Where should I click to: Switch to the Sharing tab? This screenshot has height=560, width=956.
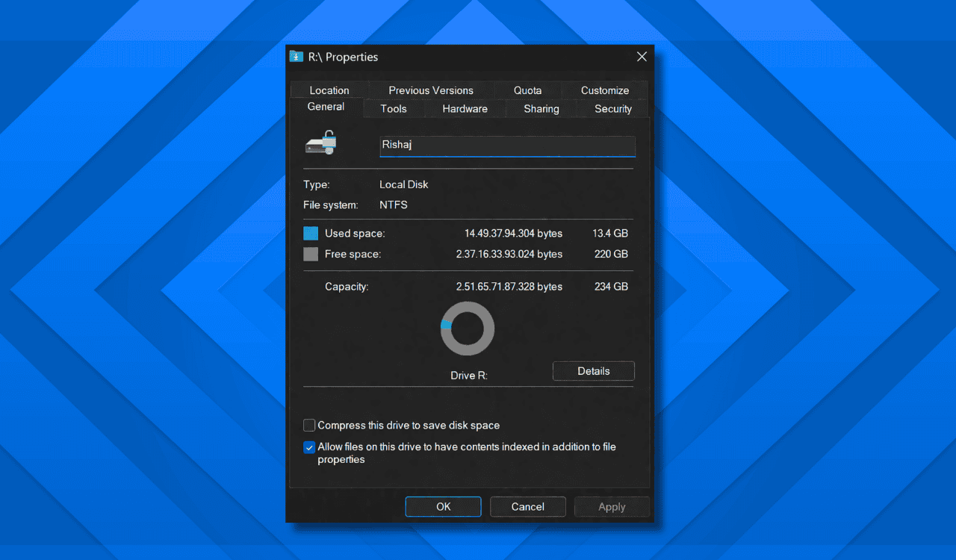541,108
